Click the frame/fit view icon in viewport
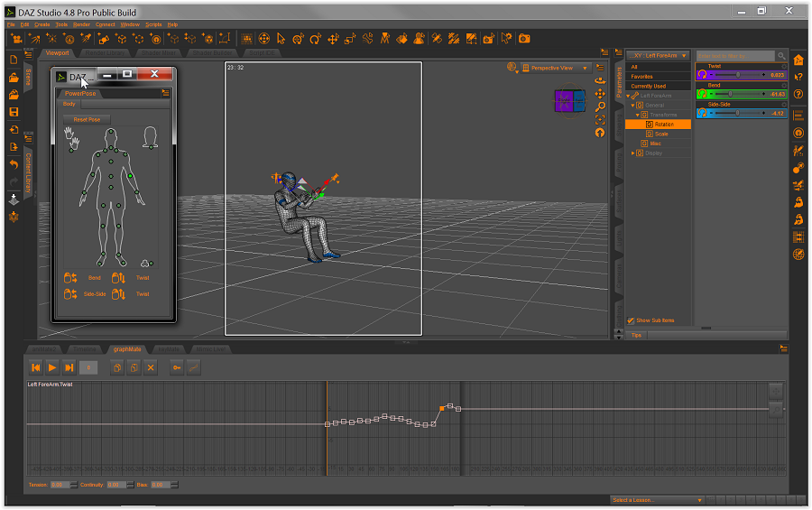 600,119
